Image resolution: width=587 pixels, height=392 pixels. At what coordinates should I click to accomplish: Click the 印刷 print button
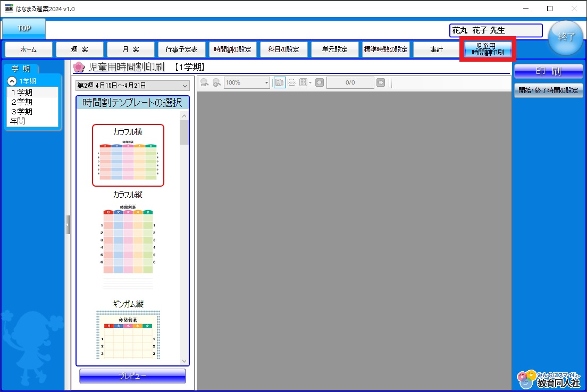(548, 71)
